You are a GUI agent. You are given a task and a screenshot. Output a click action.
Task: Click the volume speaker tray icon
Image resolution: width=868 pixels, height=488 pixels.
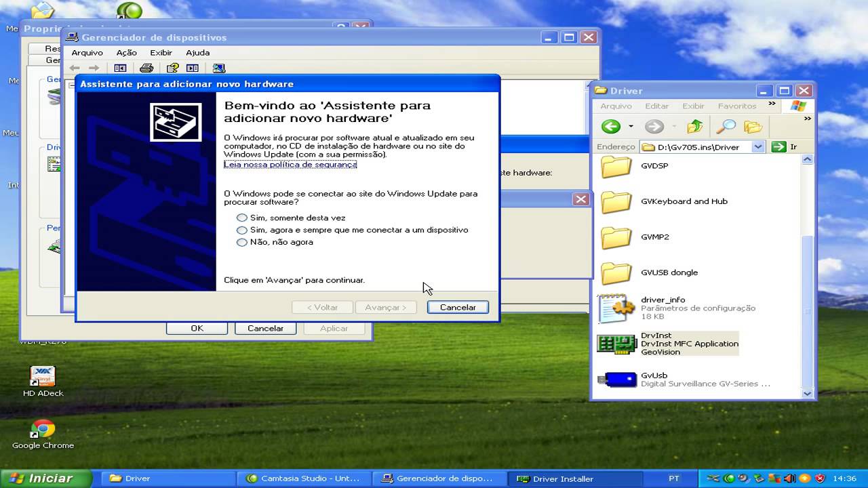coord(789,479)
